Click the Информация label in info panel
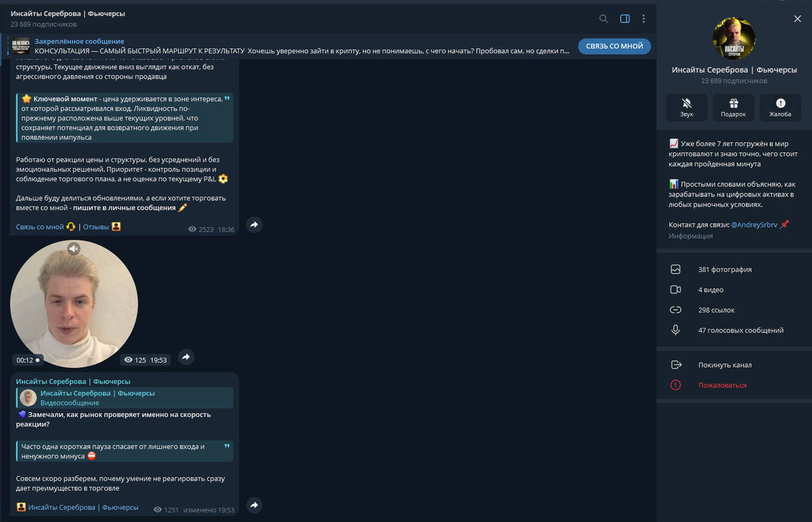The image size is (812, 522). tap(691, 236)
